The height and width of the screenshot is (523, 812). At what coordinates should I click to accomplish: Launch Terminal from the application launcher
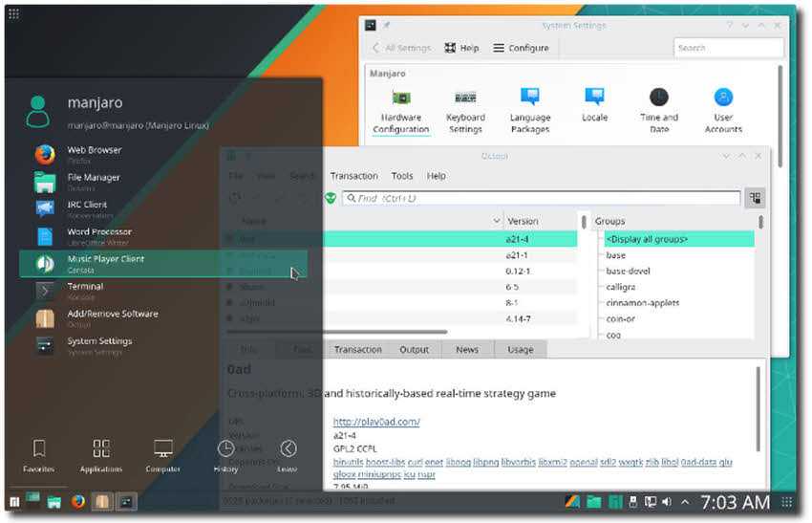coord(86,291)
